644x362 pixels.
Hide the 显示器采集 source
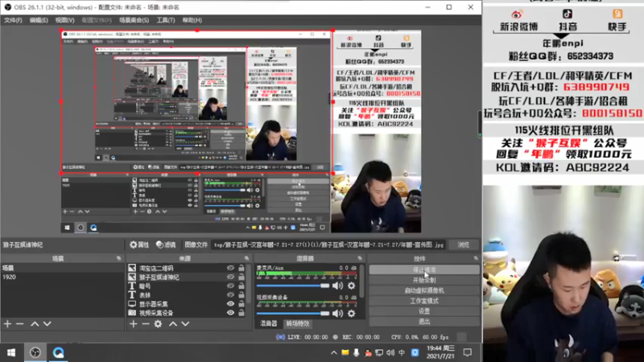230,304
